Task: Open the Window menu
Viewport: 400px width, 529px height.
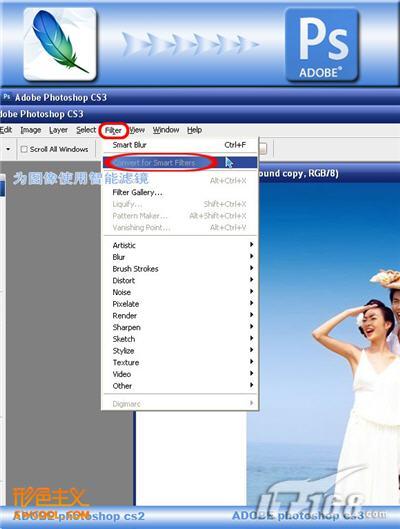Action: 166,130
